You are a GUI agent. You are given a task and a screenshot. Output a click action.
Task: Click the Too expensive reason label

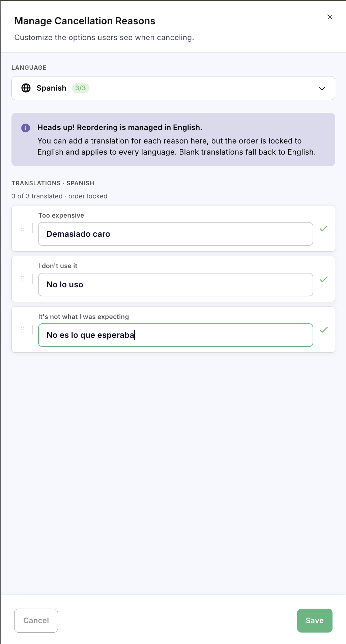[61, 215]
